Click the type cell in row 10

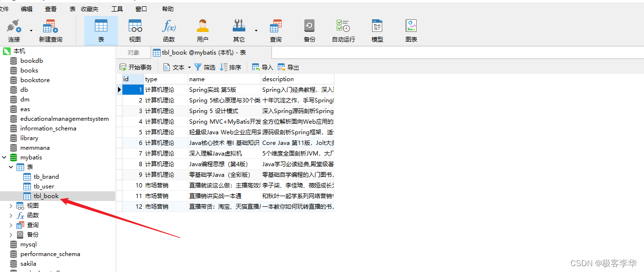click(x=166, y=185)
